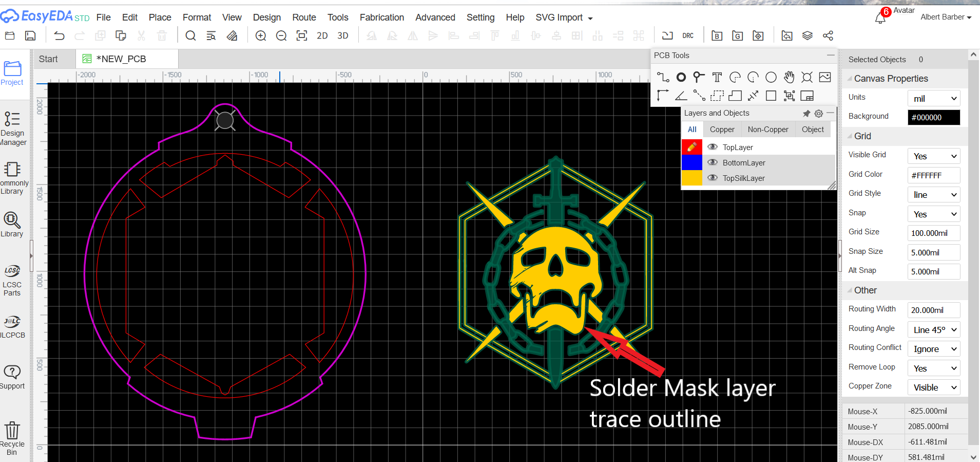
Task: Click the Fit to window icon
Action: tap(302, 35)
